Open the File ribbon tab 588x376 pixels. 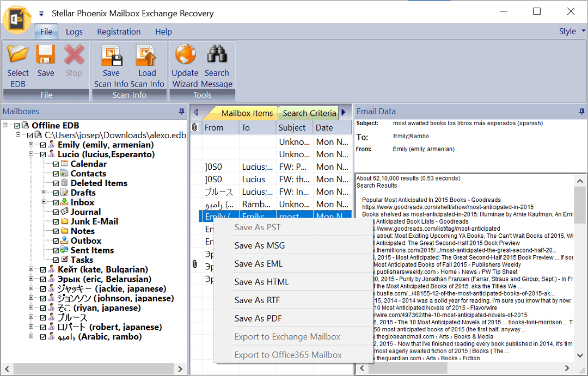pos(46,32)
